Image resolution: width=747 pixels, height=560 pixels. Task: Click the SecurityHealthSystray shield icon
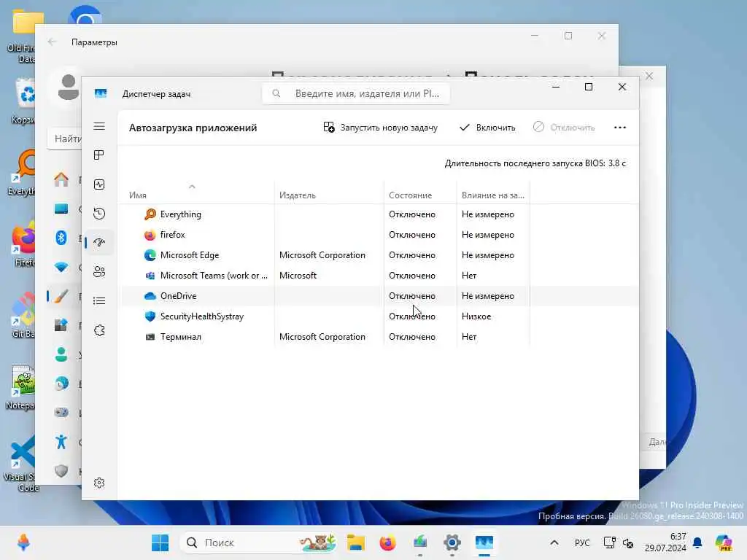point(150,316)
